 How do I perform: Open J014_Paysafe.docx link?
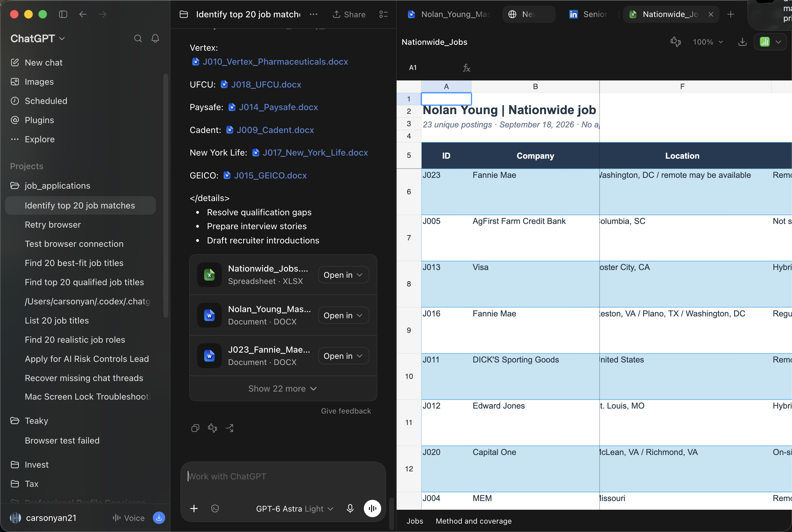[x=278, y=107]
